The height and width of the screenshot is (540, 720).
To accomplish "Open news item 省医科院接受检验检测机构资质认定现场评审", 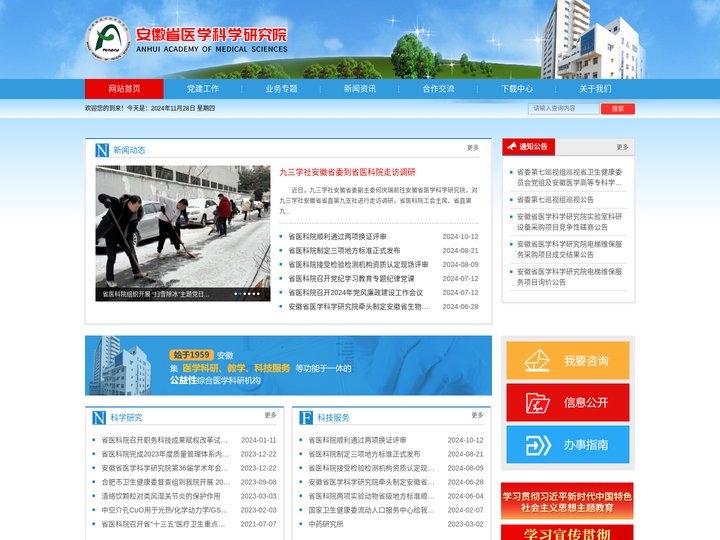I will (x=358, y=264).
